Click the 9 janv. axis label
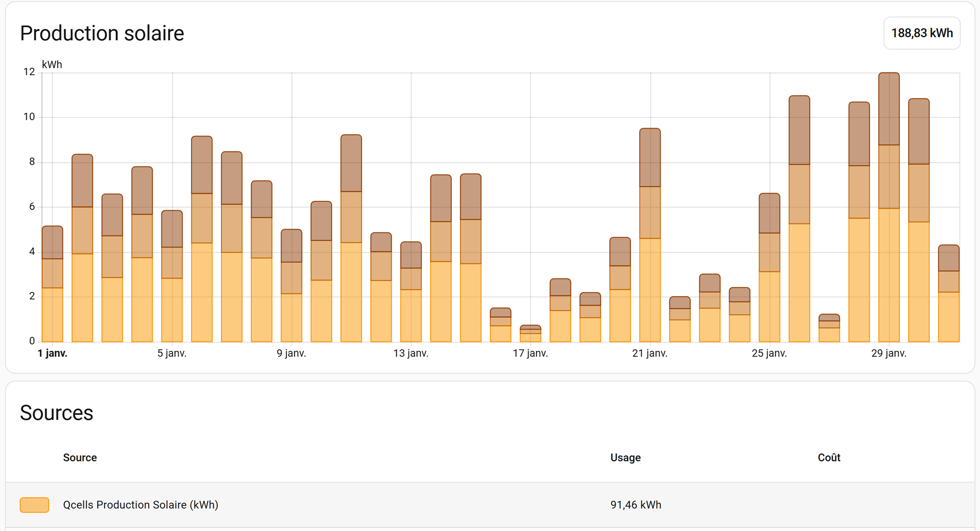Viewport: 980px width, 531px height. coord(291,353)
